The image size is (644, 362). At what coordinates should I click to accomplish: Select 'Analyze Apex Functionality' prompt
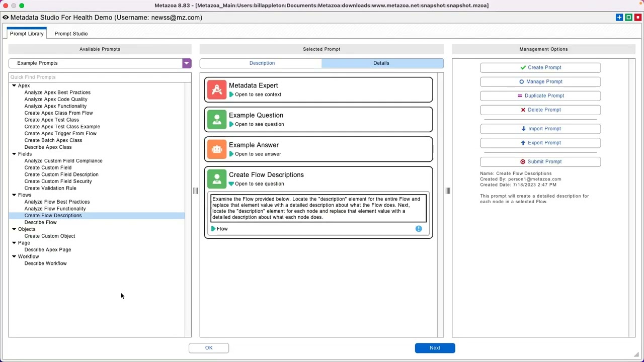tap(55, 106)
